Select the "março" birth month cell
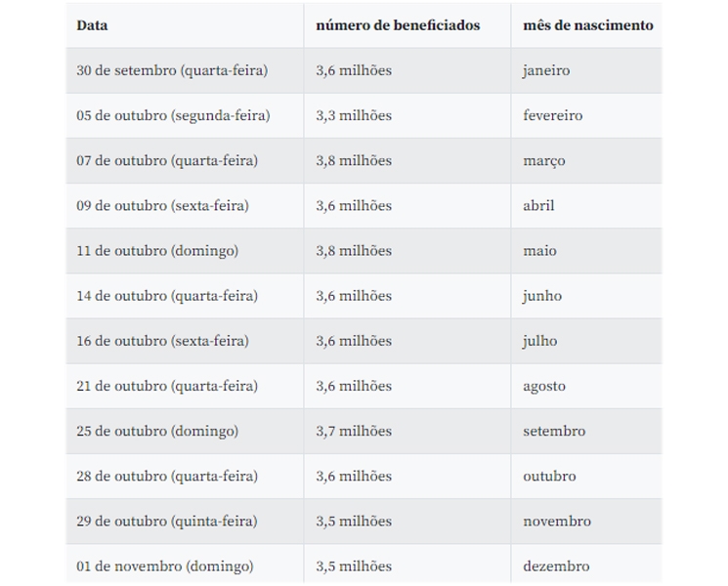The height and width of the screenshot is (586, 728). [x=587, y=160]
